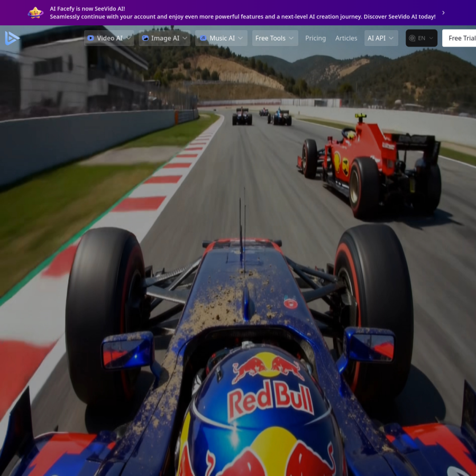Image resolution: width=476 pixels, height=476 pixels.
Task: Click the Video AI camera icon
Action: tap(90, 38)
